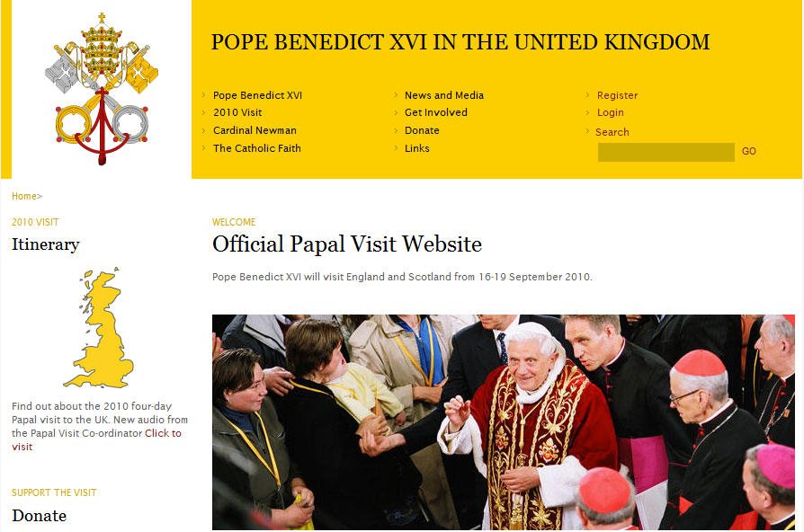Screen dimensions: 804x532
Task: Click the Login link
Action: click(x=610, y=112)
